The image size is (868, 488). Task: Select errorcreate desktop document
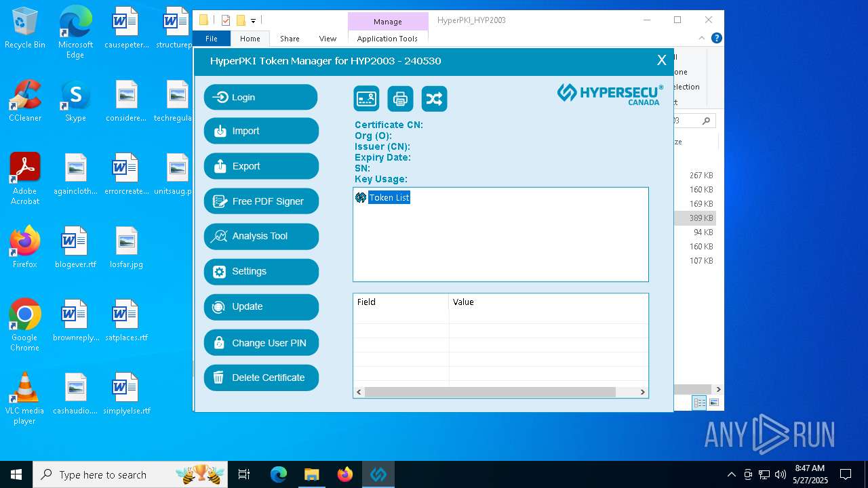click(x=126, y=174)
